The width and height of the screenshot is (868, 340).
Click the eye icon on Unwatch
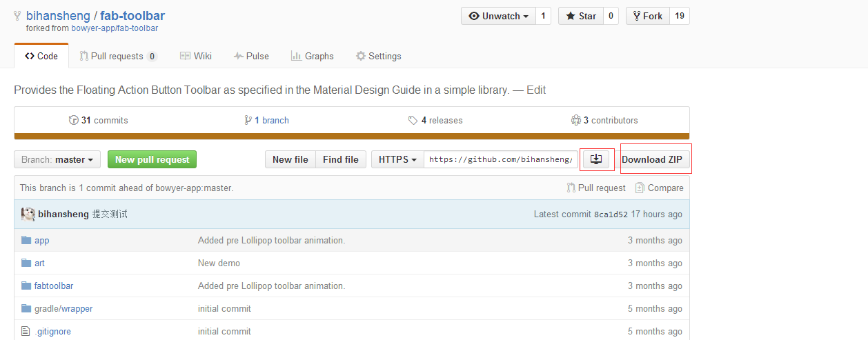tap(473, 16)
